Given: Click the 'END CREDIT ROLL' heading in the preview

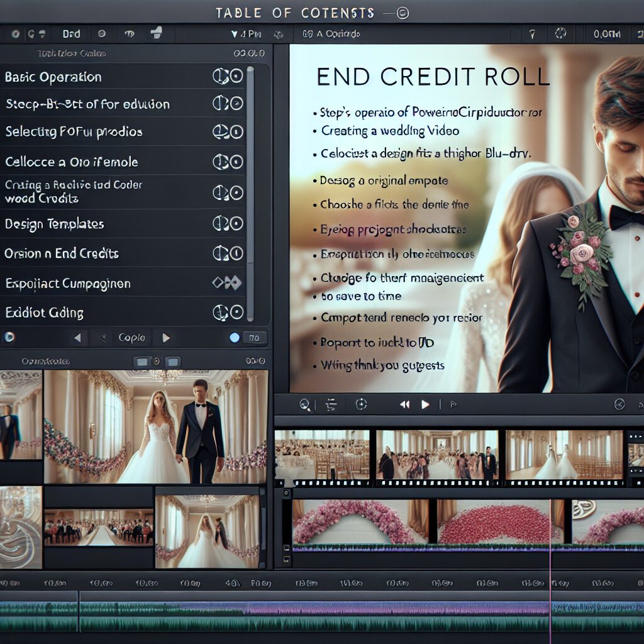Looking at the screenshot, I should [x=433, y=76].
